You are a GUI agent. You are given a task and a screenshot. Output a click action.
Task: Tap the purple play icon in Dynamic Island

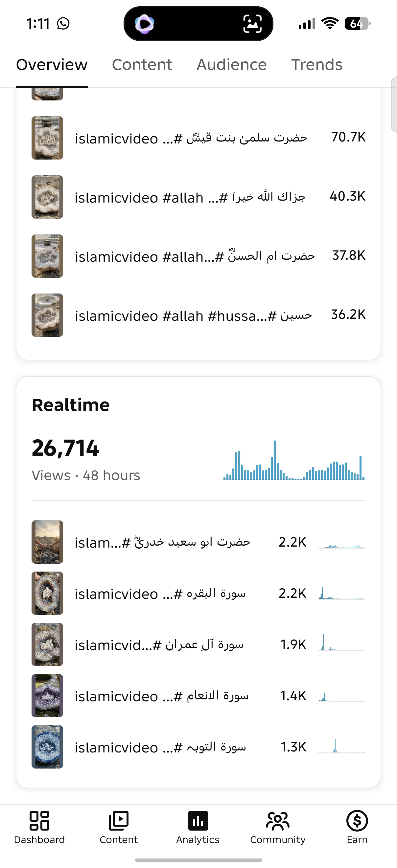pos(144,24)
